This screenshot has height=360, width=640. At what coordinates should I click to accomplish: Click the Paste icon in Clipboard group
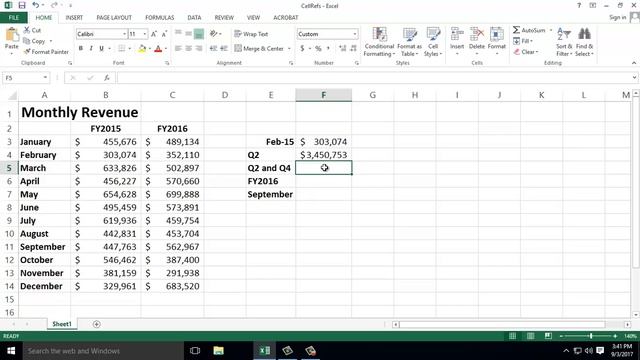[11, 35]
